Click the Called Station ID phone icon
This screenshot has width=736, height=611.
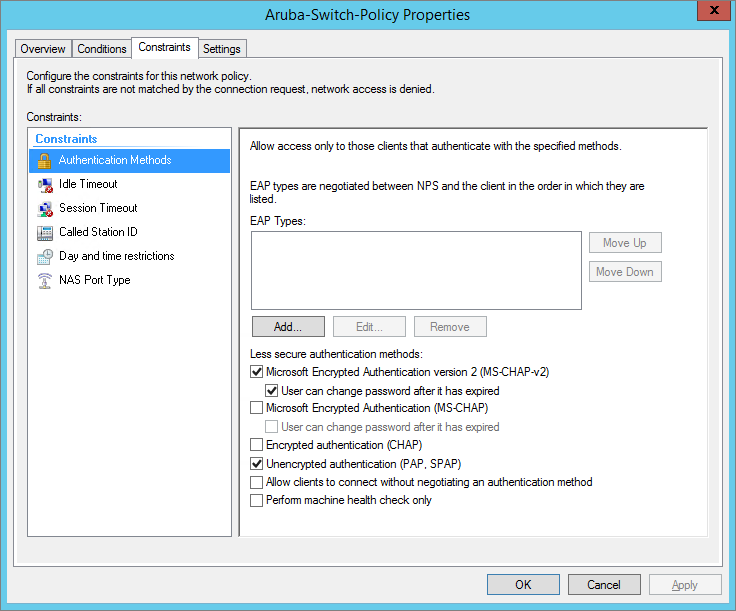point(45,233)
